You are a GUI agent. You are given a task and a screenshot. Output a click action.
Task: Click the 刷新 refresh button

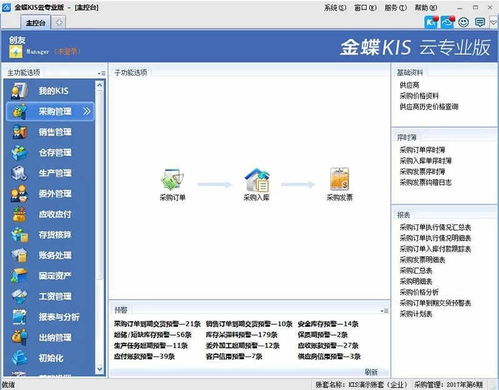pos(371,372)
